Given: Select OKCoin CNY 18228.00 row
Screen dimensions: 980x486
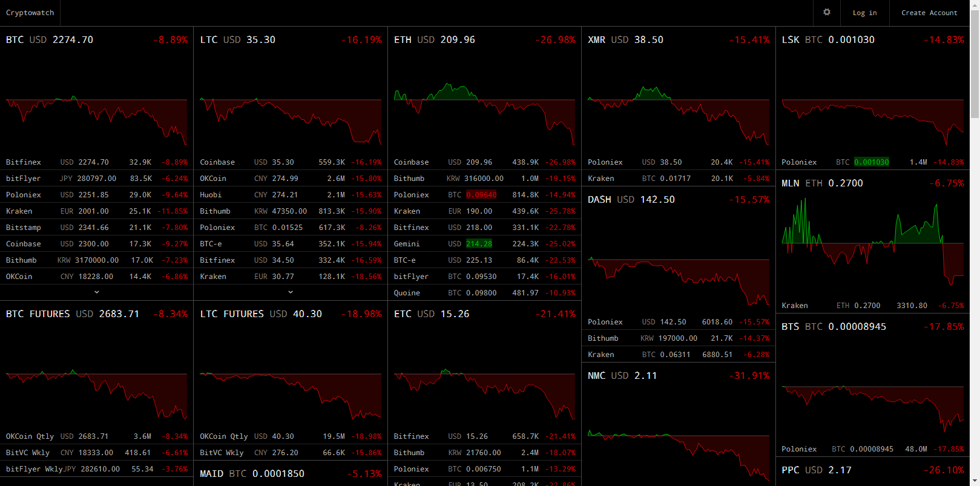Looking at the screenshot, I should [97, 277].
